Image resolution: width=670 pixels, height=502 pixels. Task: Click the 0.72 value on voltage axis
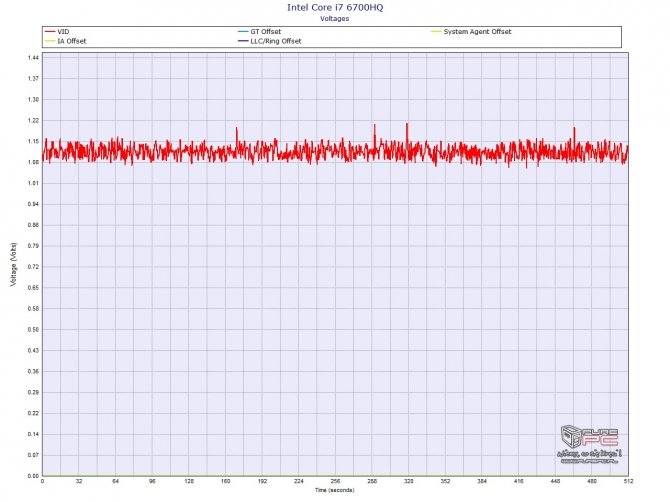click(33, 267)
